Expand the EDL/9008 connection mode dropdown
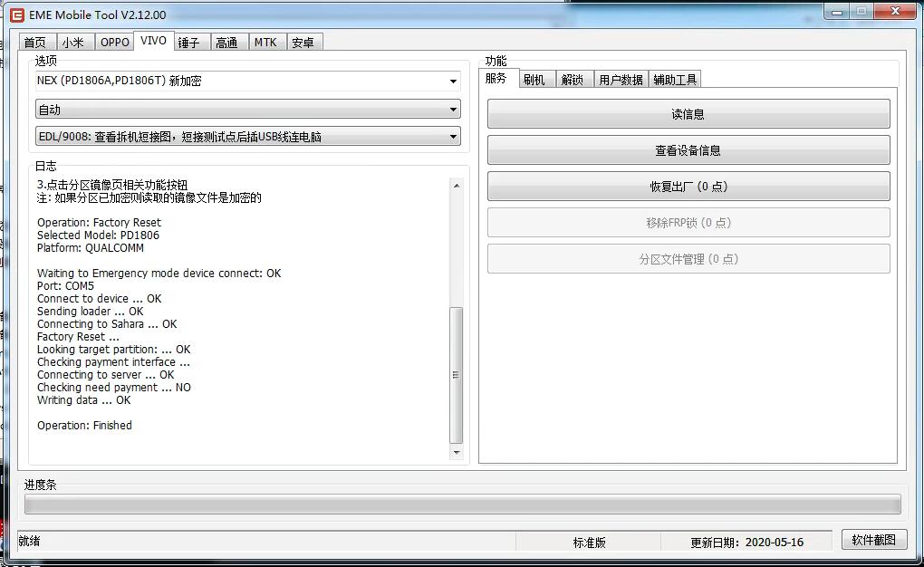This screenshot has height=567, width=924. [248, 136]
